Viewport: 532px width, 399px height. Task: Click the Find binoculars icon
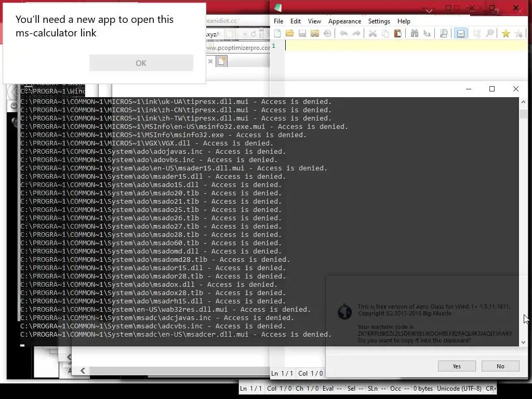click(x=414, y=33)
